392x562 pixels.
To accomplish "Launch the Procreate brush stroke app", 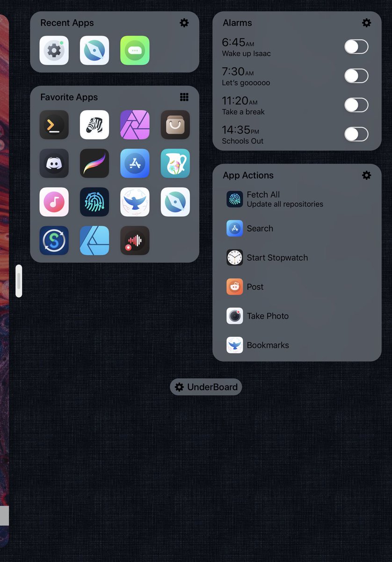I will (94, 163).
